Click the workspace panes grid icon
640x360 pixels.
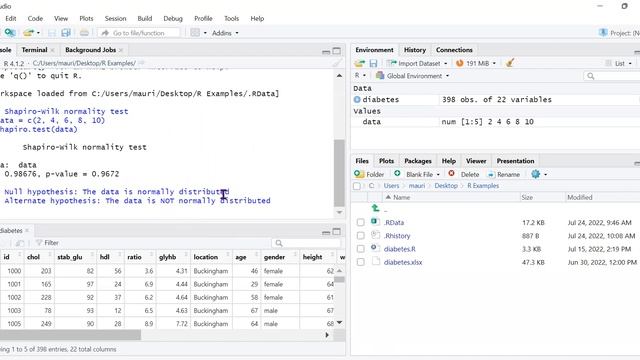(x=195, y=33)
